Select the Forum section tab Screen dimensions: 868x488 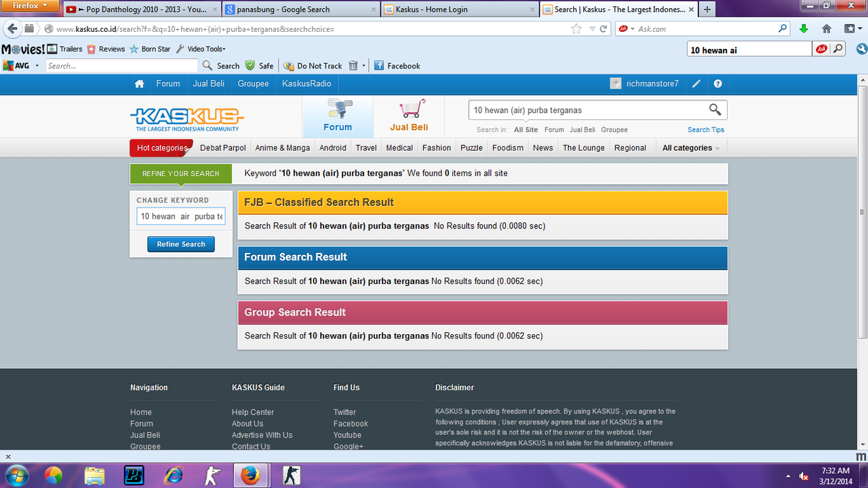pyautogui.click(x=338, y=117)
